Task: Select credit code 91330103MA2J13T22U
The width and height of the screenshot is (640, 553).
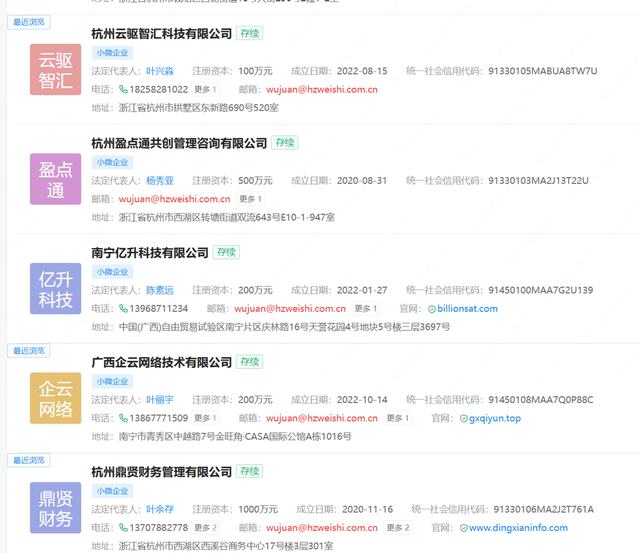Action: pyautogui.click(x=538, y=180)
